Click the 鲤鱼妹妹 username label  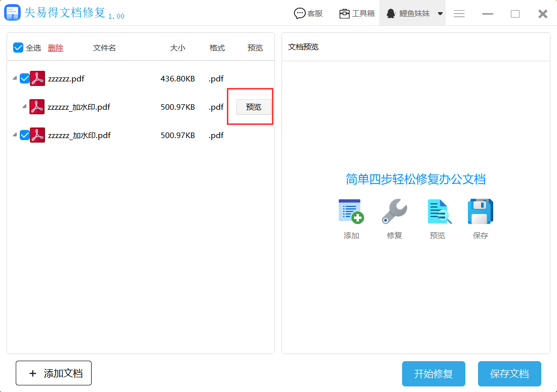(414, 14)
